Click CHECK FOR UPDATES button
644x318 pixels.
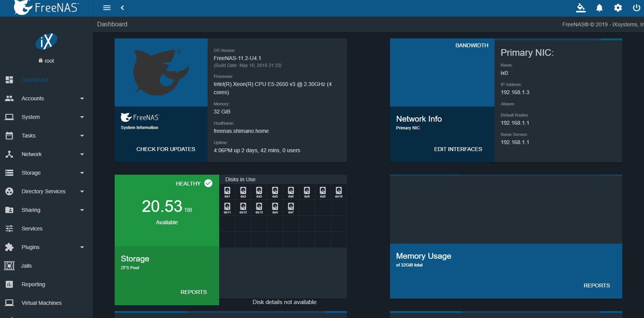pyautogui.click(x=166, y=149)
